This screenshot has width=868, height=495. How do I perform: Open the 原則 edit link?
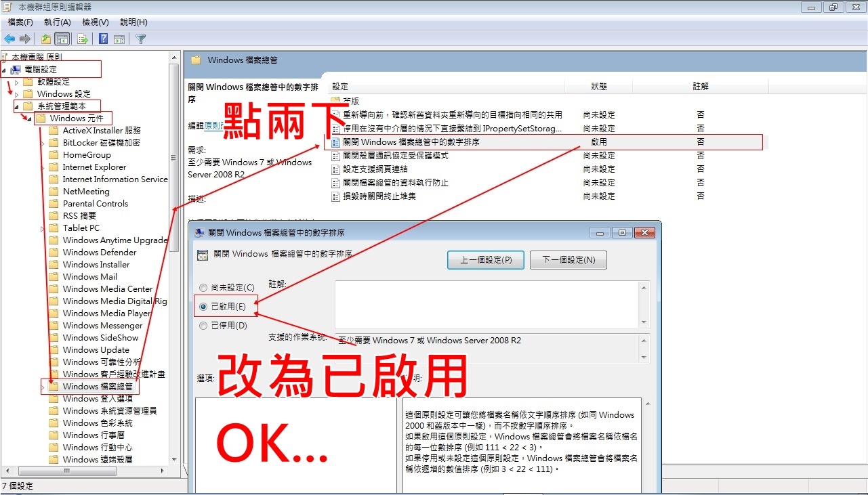(213, 125)
